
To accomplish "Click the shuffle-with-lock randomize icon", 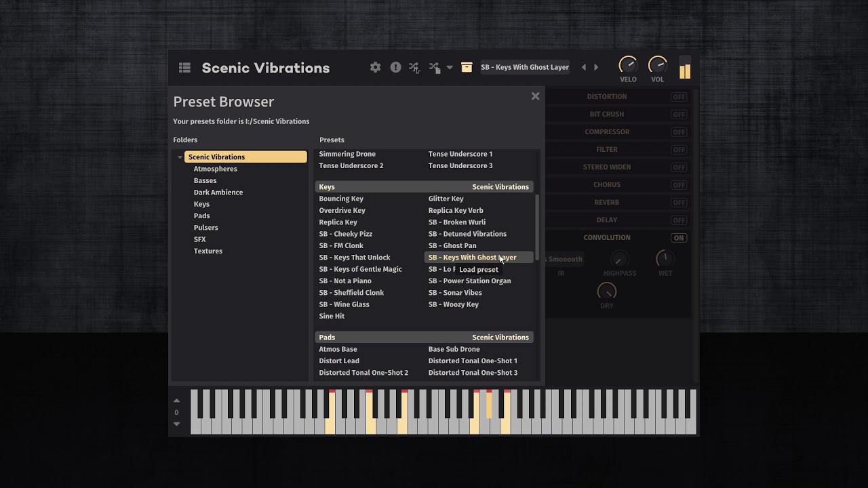I will pos(435,67).
